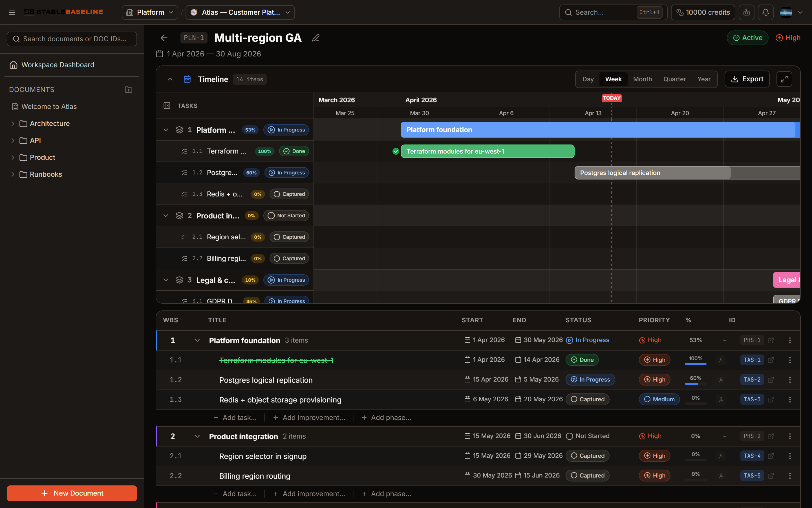812x508 pixels.
Task: Collapse the Timeline section
Action: (170, 79)
